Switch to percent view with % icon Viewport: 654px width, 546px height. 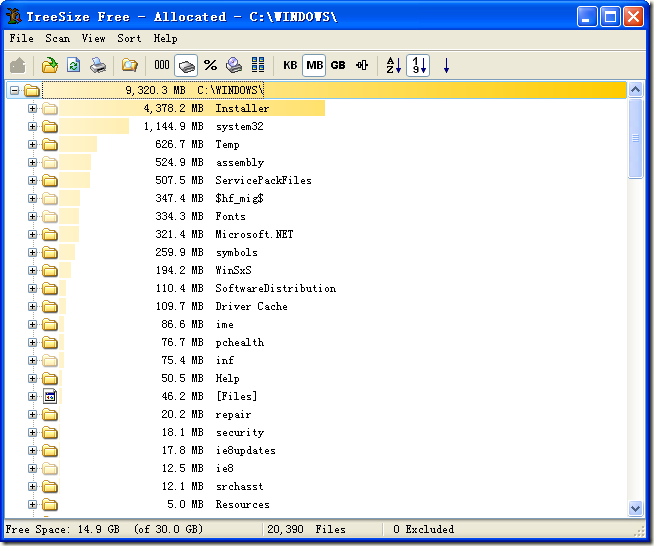click(x=210, y=65)
